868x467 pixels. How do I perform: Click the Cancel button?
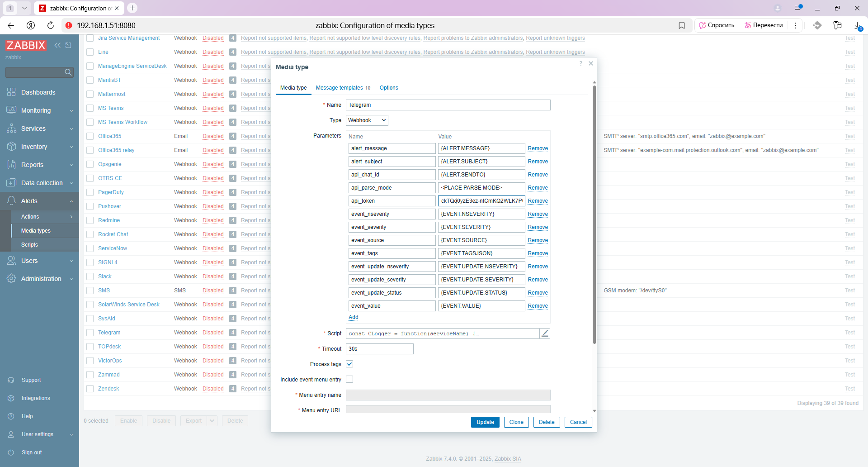tap(578, 422)
